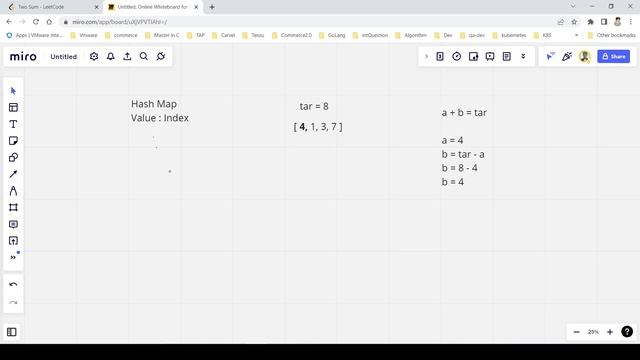Viewport: 640px width, 360px height.
Task: Open the Upload tool
Action: coord(13,241)
